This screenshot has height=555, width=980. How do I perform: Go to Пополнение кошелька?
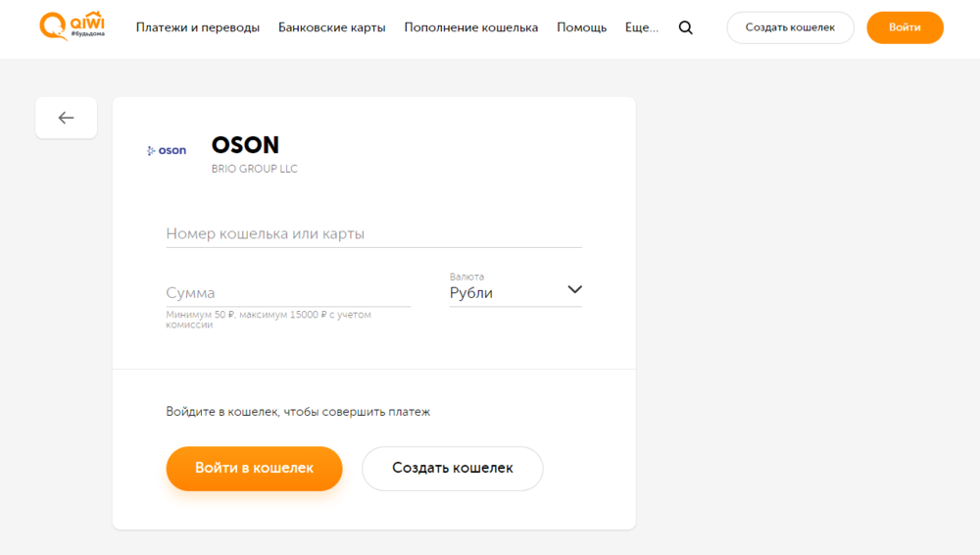(470, 27)
